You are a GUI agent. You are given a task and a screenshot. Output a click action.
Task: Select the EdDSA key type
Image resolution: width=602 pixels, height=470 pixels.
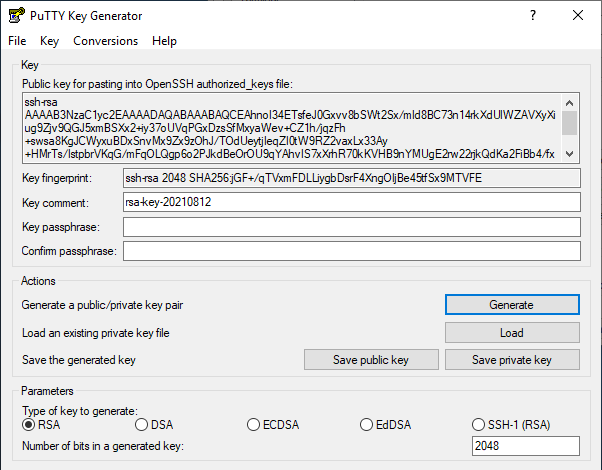pyautogui.click(x=385, y=425)
